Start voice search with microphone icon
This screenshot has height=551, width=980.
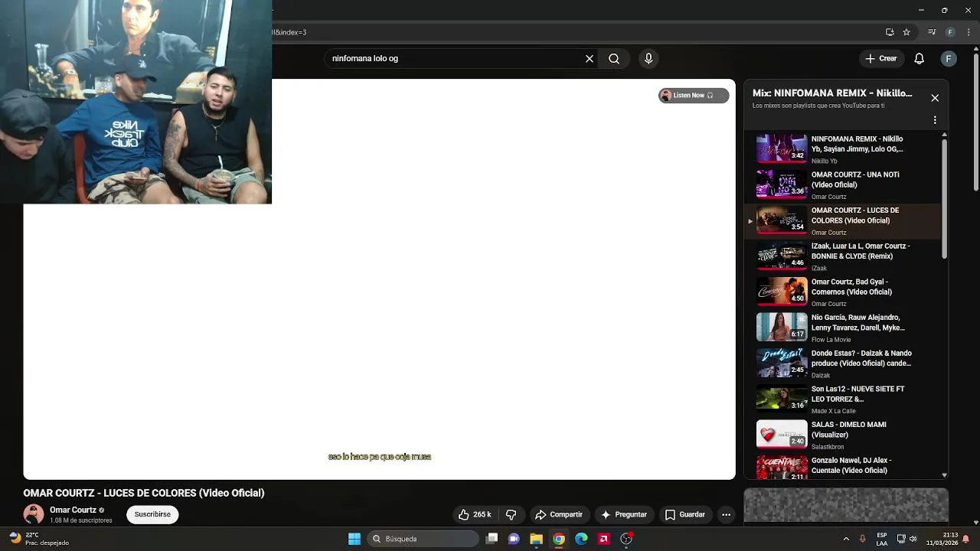(x=648, y=58)
